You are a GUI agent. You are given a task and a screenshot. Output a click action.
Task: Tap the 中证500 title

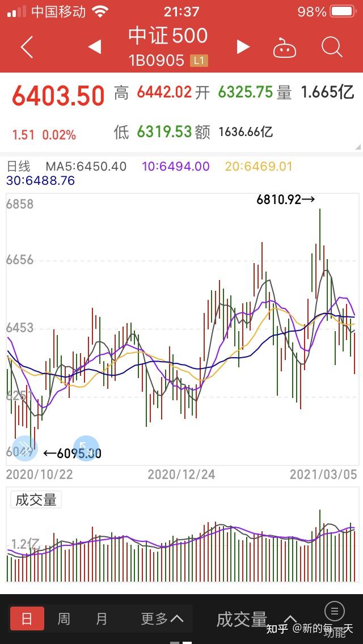(168, 36)
